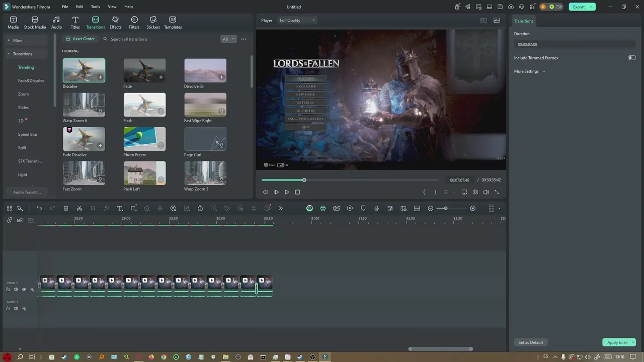This screenshot has width=644, height=362.
Task: Open the Templates tab
Action: pos(173,23)
